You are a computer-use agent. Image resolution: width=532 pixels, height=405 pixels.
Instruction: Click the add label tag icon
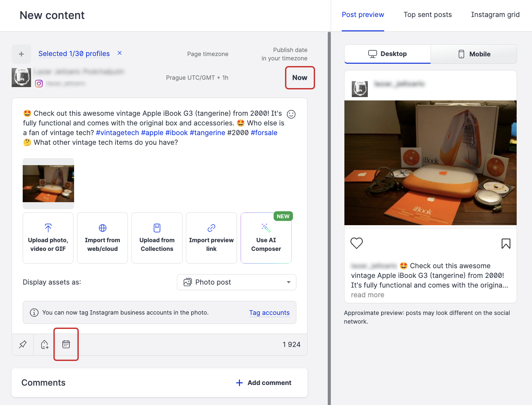[44, 344]
